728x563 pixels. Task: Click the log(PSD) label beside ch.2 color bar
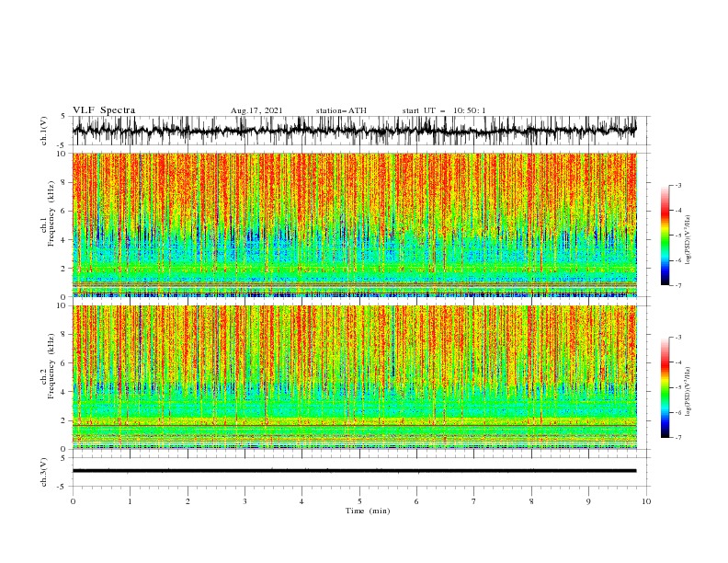[688, 390]
